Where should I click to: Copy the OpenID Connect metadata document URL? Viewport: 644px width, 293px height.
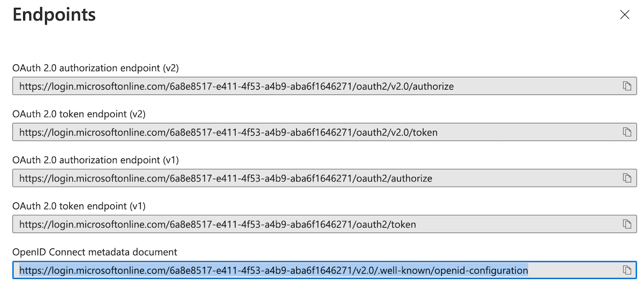pyautogui.click(x=626, y=270)
